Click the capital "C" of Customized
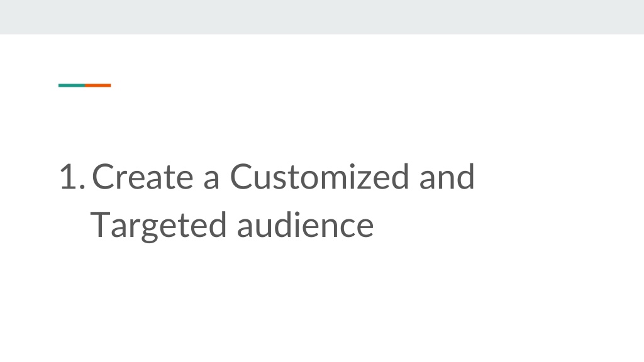This screenshot has width=644, height=362. pos(241,177)
